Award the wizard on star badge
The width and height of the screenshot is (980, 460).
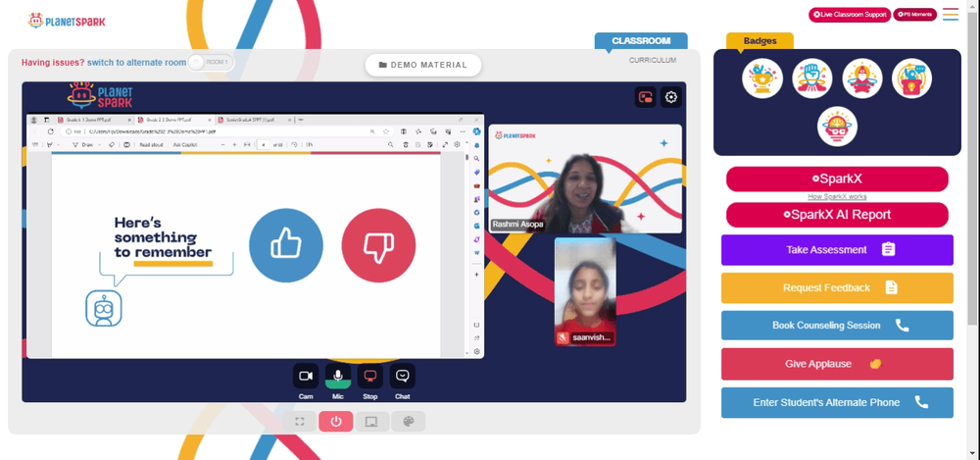861,78
